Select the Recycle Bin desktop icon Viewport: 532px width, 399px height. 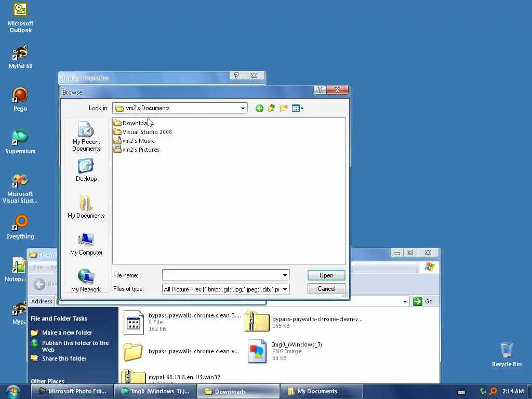coord(507,354)
